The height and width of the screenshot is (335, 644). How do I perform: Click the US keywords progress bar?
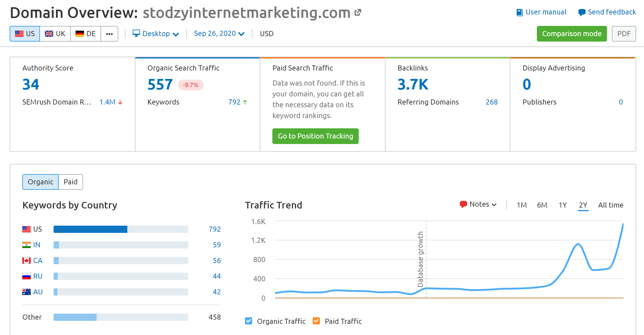(121, 229)
